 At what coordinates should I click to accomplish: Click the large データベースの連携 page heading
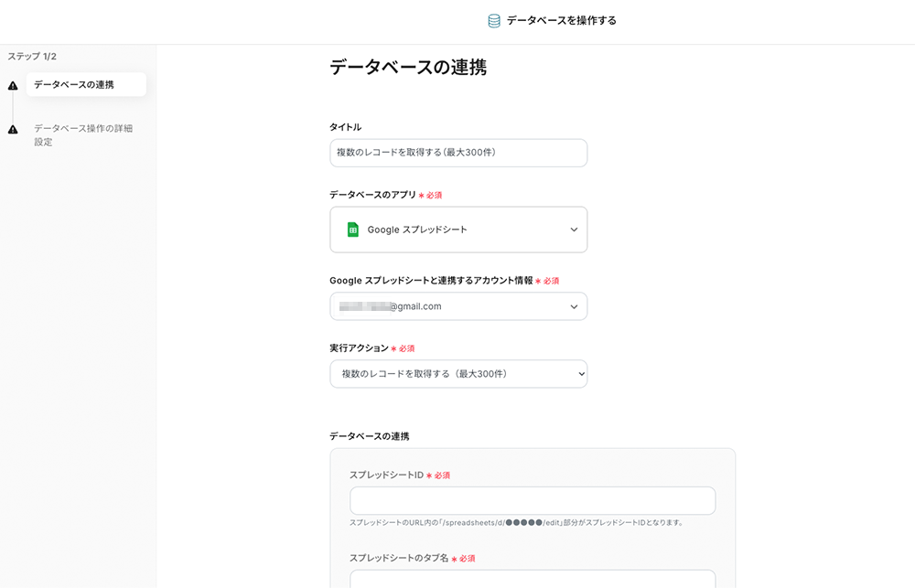(407, 68)
